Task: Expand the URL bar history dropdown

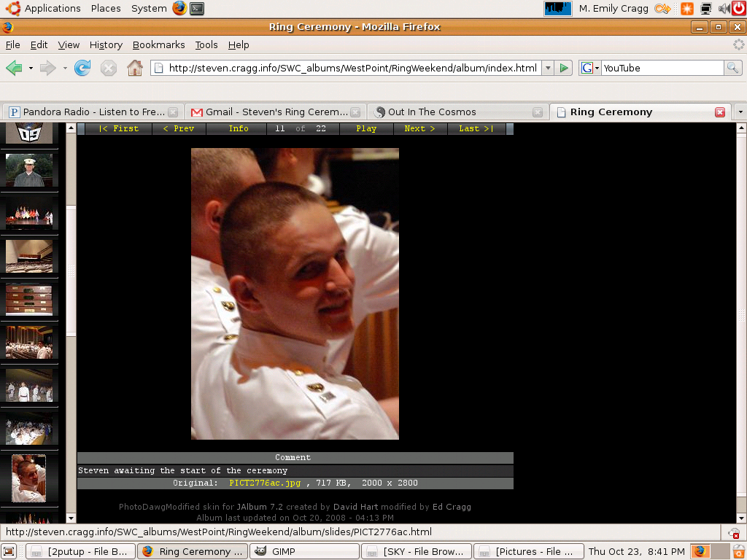Action: pos(548,68)
